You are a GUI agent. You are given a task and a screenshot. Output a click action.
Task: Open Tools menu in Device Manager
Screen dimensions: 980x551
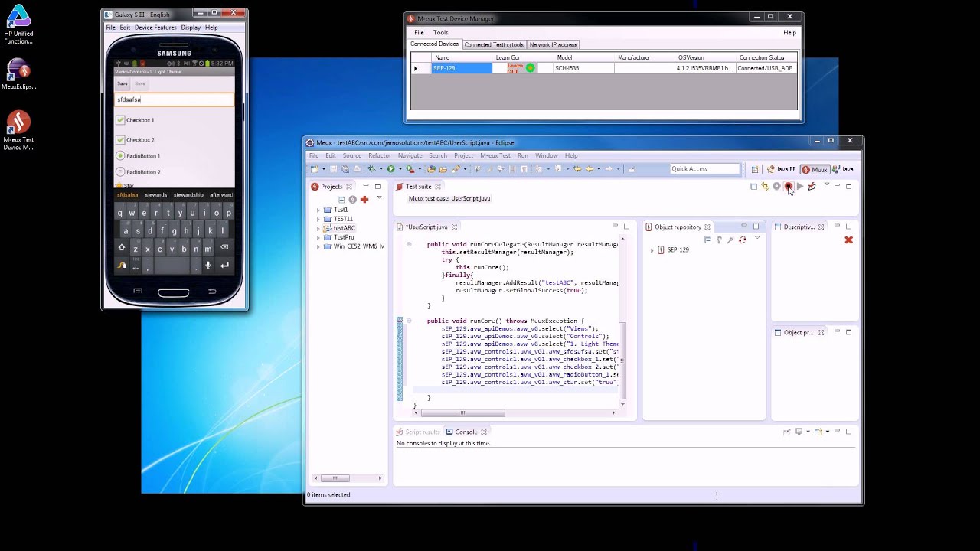tap(441, 32)
